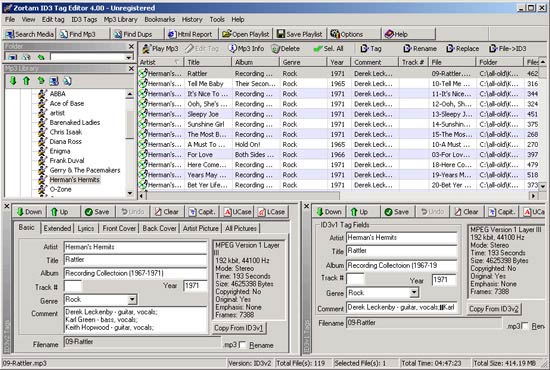Screen dimensions: 550x370
Task: Click Play Mp3 in the file list toolbar
Action: [x=160, y=49]
